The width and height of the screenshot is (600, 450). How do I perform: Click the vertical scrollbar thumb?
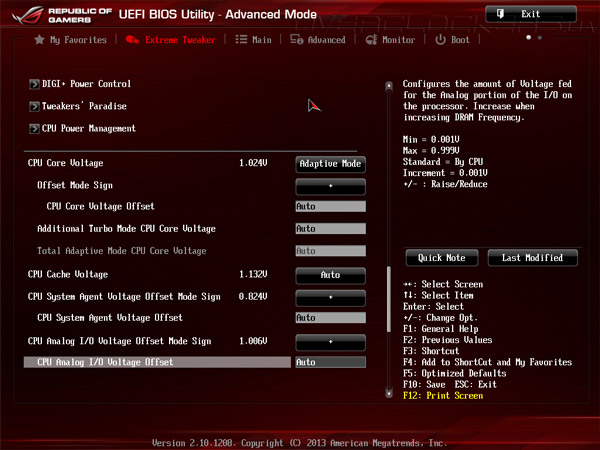click(x=389, y=299)
